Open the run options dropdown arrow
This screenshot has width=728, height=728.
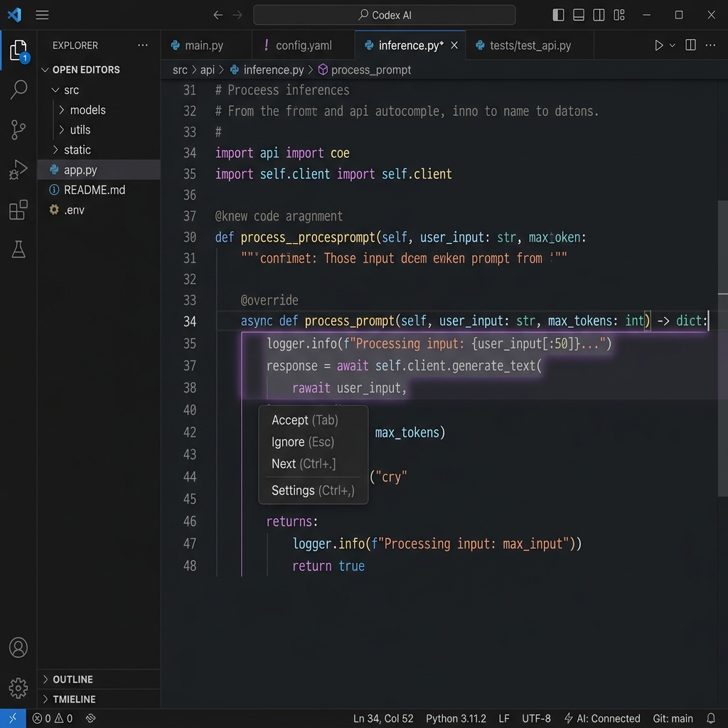click(672, 45)
